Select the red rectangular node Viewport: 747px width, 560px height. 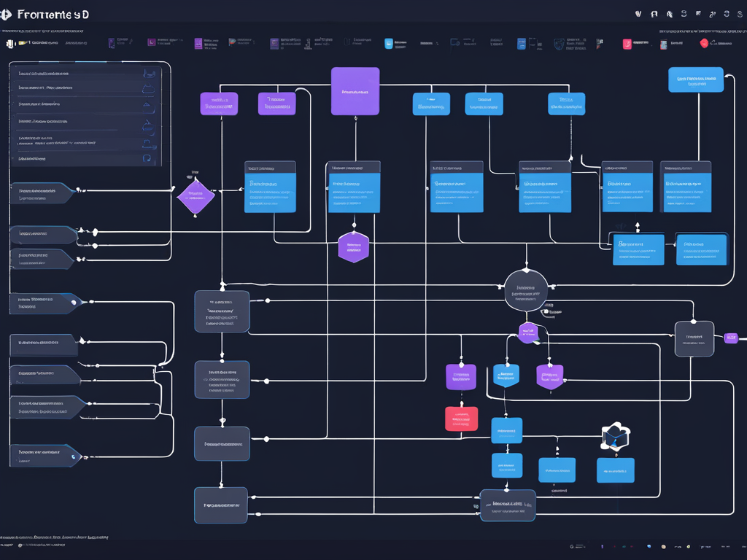[461, 419]
